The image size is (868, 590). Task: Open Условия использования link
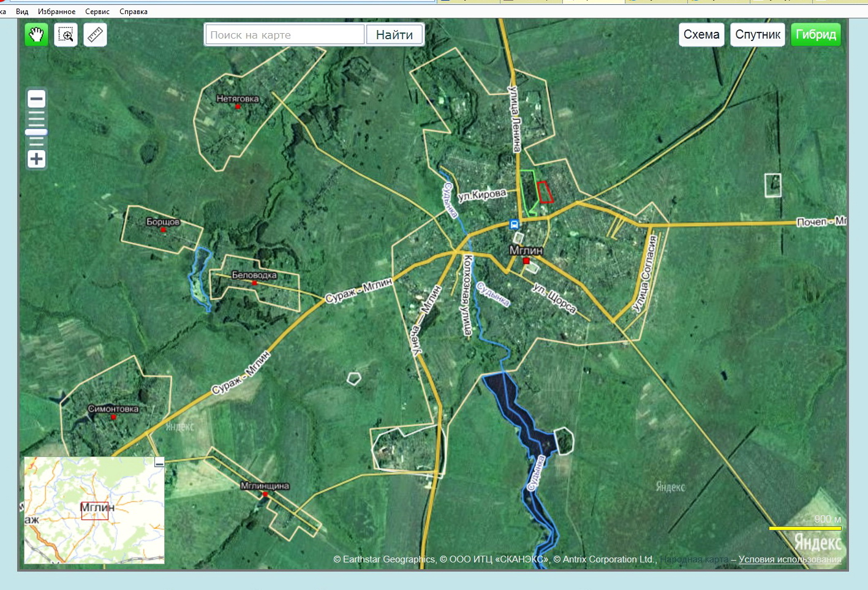(790, 559)
